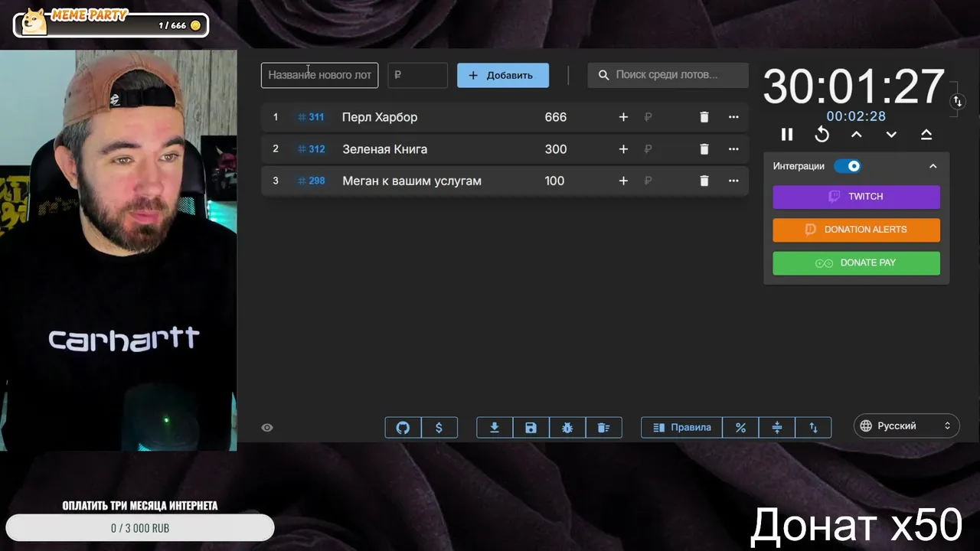
Task: Click the #311 lot ID link
Action: (x=311, y=117)
